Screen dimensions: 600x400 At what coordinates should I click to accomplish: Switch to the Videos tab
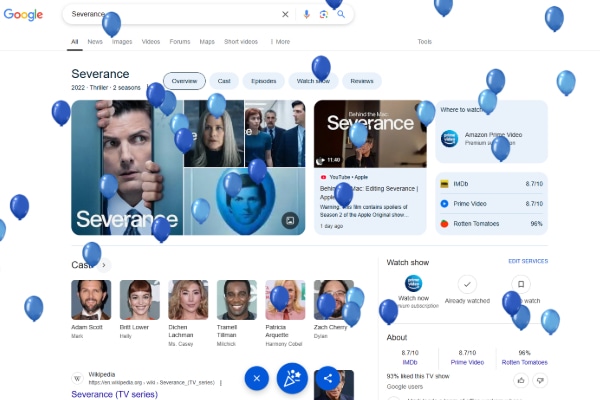pos(151,42)
